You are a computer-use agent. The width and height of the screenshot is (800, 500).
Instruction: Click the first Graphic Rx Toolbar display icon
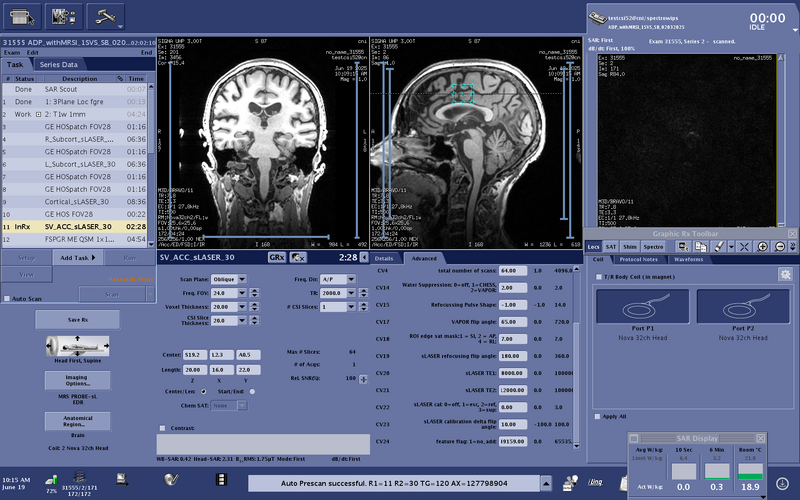click(683, 247)
